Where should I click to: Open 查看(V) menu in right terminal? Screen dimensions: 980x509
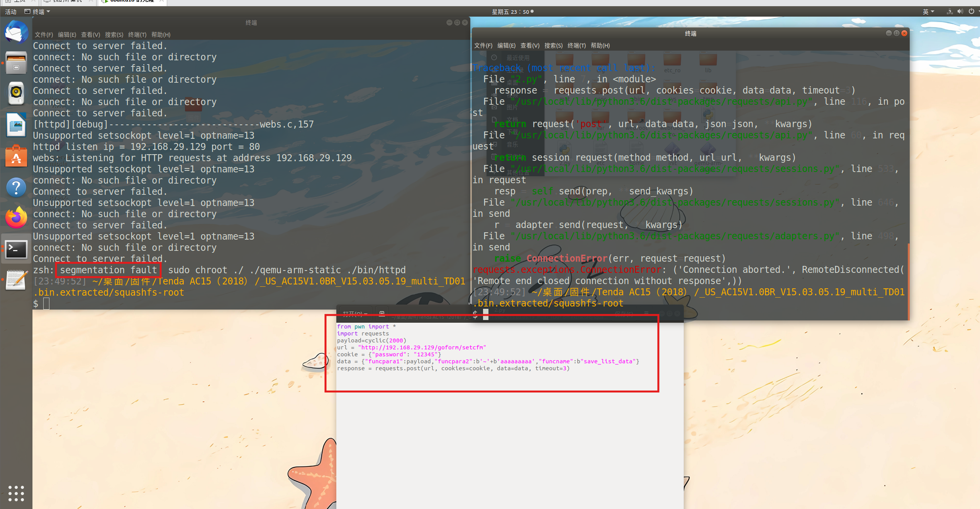click(x=530, y=45)
